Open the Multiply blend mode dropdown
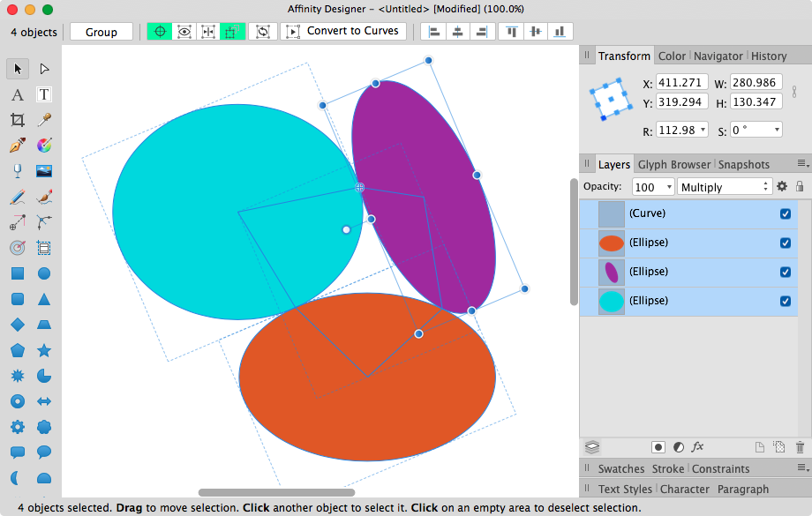The height and width of the screenshot is (516, 812). pos(725,187)
